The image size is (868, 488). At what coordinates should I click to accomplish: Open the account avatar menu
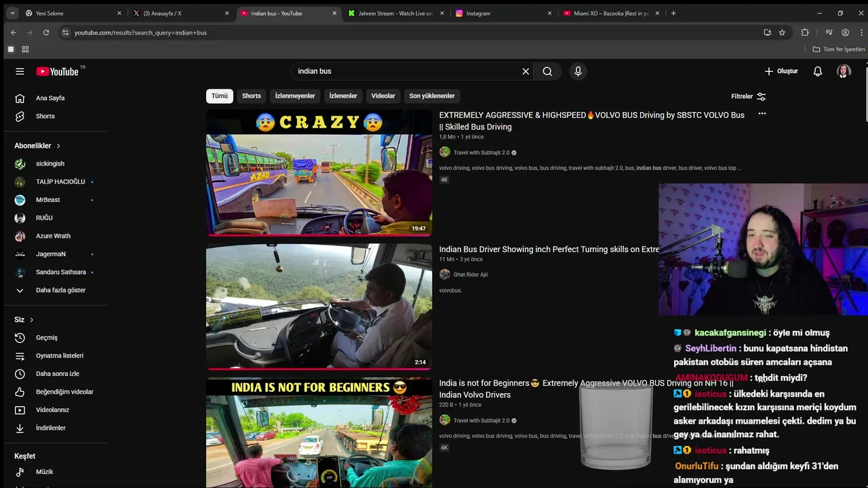[844, 71]
